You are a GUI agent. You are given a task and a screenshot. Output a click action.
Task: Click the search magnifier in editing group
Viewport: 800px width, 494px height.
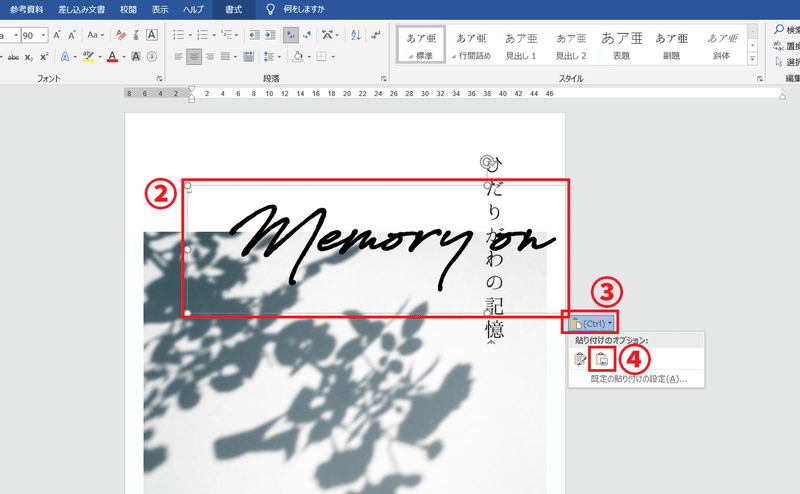click(x=779, y=30)
